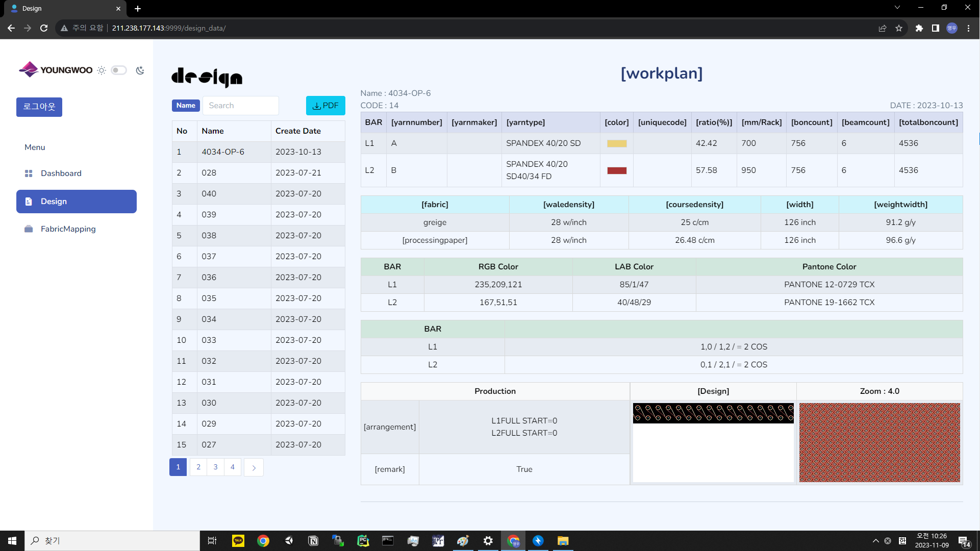Click the YOUNGWOO logo icon

pyautogui.click(x=29, y=69)
